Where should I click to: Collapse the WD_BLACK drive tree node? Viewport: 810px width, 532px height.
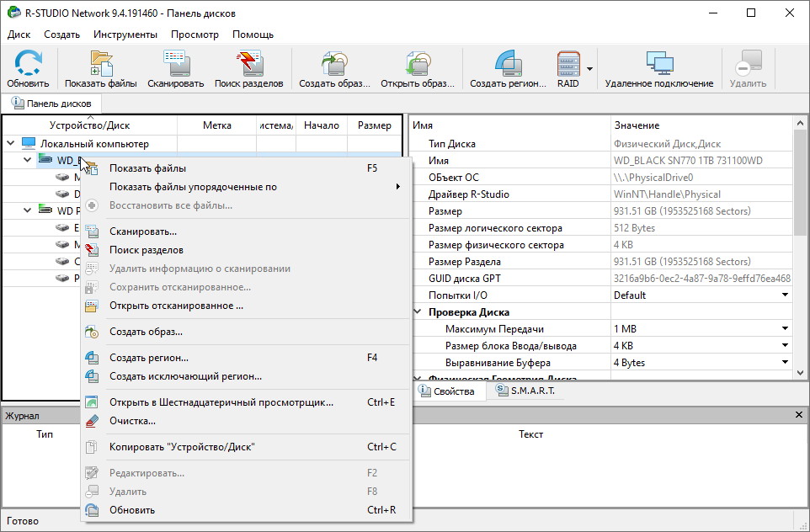[x=28, y=160]
